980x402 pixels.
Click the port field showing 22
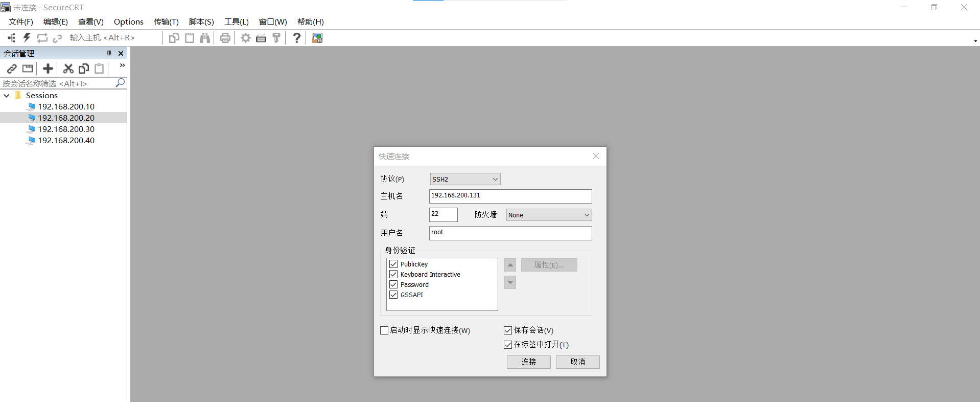443,214
